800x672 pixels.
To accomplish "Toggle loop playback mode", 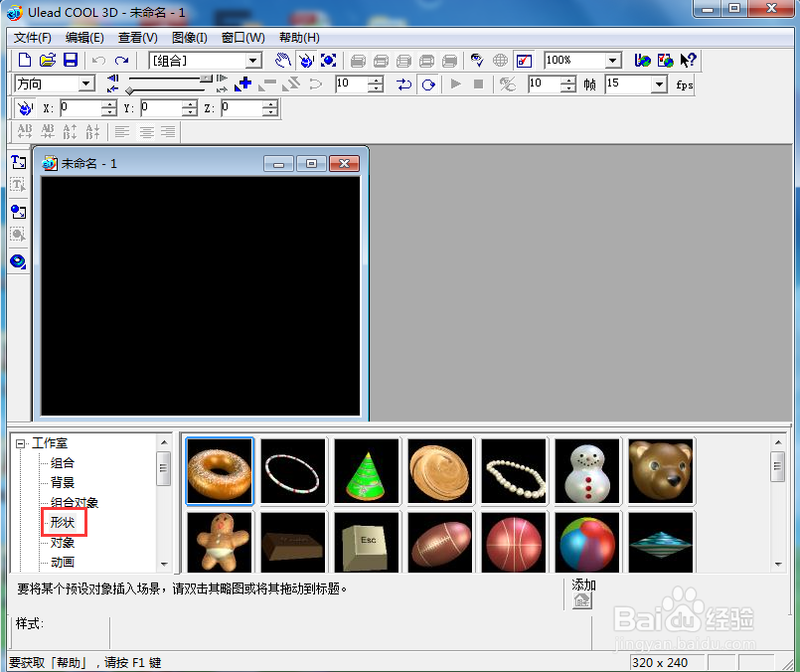I will 428,84.
